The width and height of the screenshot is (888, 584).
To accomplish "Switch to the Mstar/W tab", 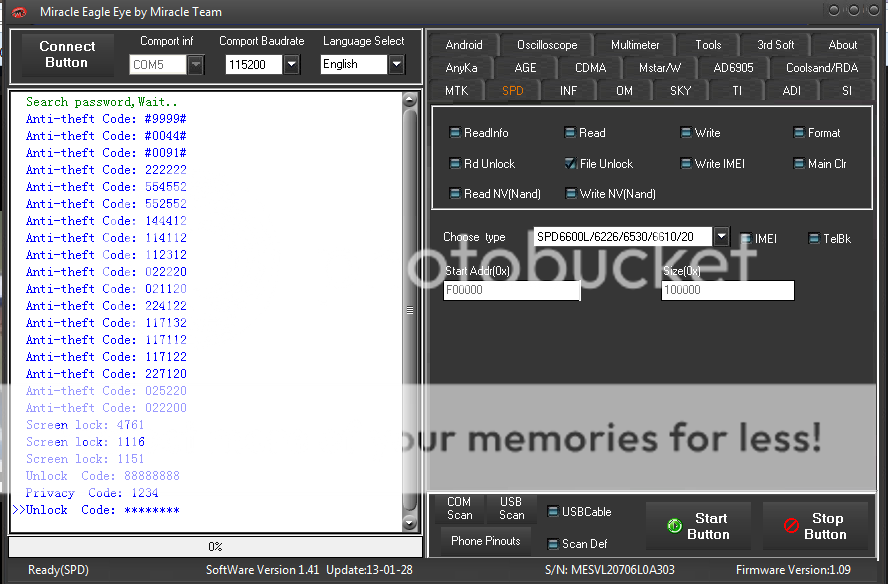I will tap(660, 68).
